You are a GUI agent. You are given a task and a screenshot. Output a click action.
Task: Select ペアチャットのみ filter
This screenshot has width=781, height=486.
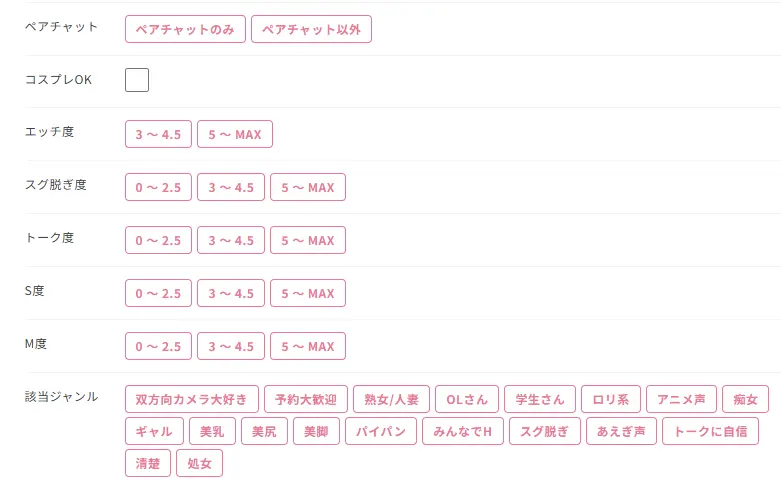pos(185,30)
